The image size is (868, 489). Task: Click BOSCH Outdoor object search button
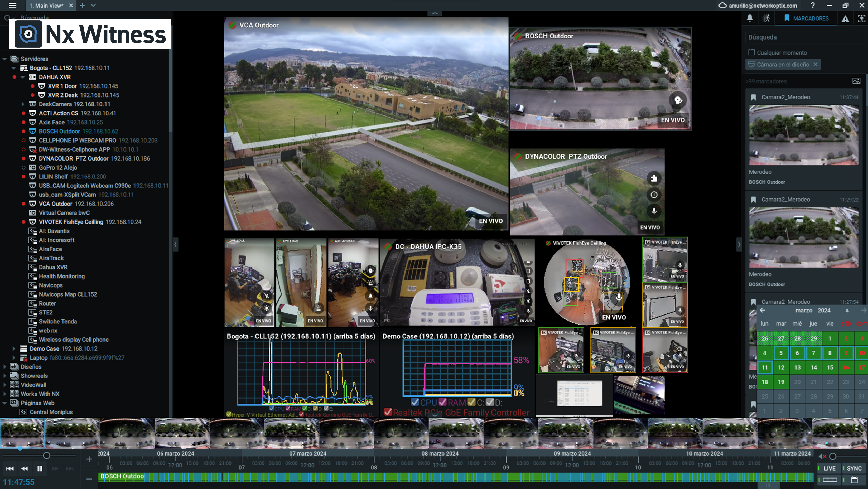(678, 100)
